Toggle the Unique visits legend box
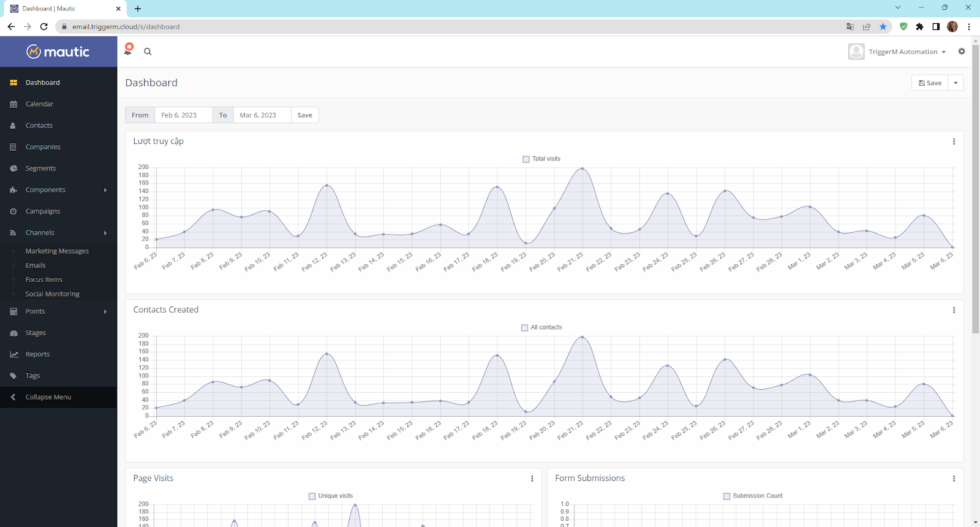The height and width of the screenshot is (527, 980). (x=312, y=496)
